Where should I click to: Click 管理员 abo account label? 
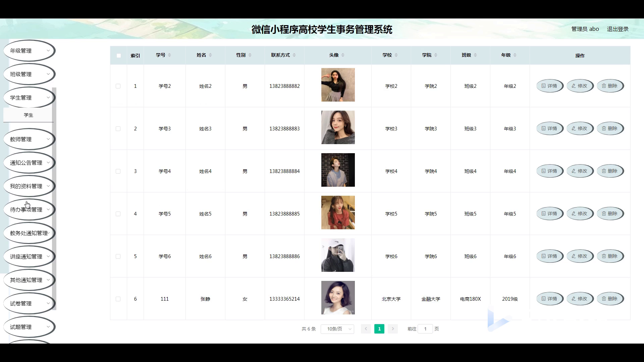[x=585, y=29]
